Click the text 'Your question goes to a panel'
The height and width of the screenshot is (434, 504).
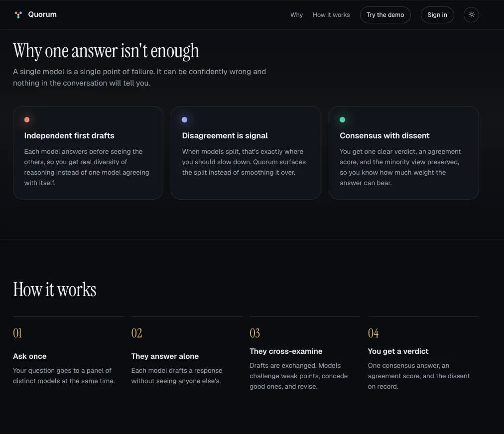64,376
